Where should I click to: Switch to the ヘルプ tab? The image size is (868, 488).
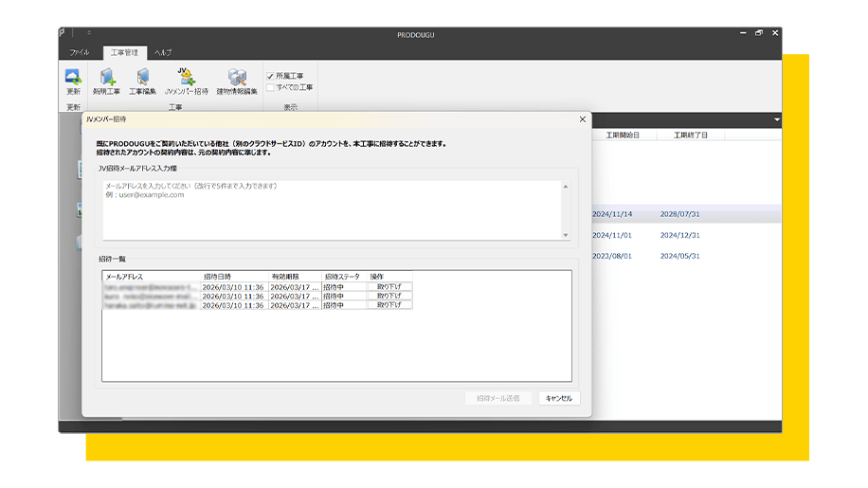pyautogui.click(x=163, y=52)
